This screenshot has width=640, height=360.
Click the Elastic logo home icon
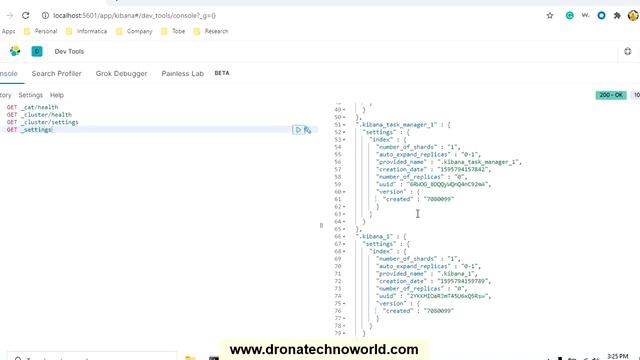(15, 51)
